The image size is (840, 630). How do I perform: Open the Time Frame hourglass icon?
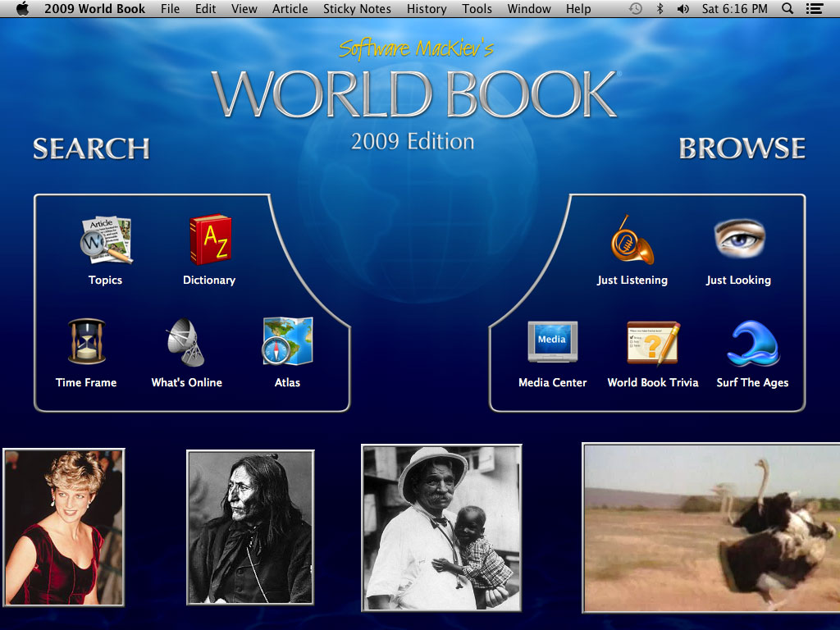86,342
